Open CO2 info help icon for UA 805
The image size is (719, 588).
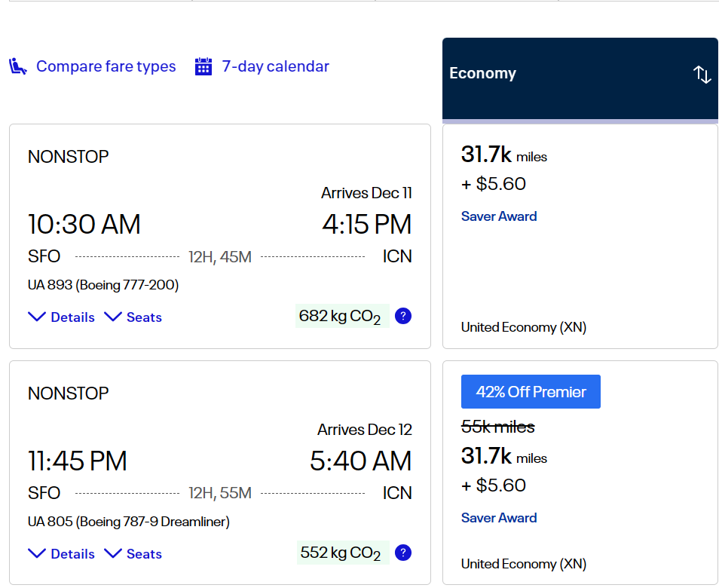point(403,553)
